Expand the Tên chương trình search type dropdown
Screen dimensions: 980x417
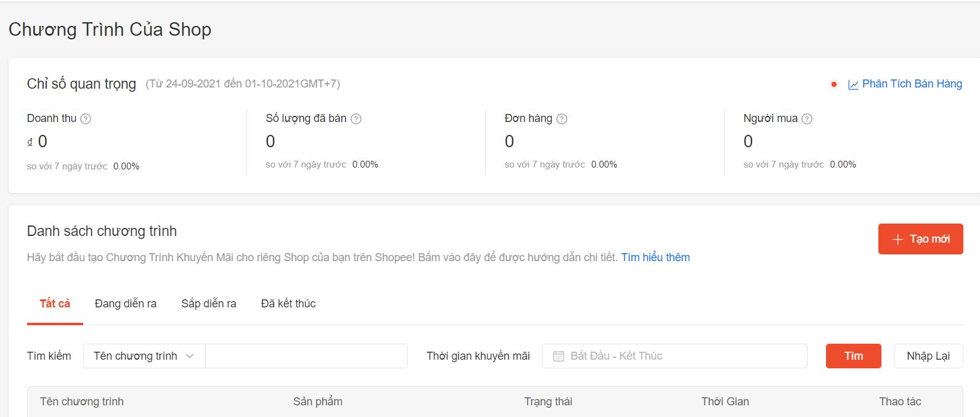click(144, 356)
